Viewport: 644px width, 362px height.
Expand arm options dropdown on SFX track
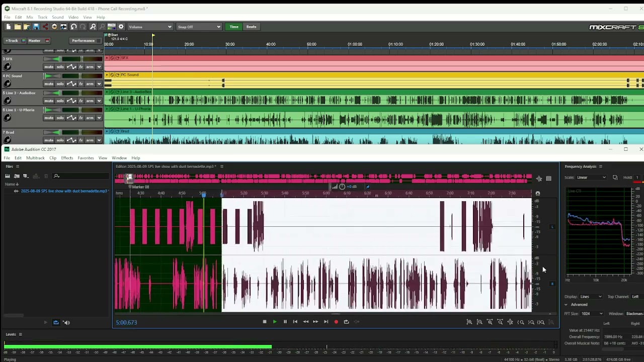pyautogui.click(x=99, y=67)
